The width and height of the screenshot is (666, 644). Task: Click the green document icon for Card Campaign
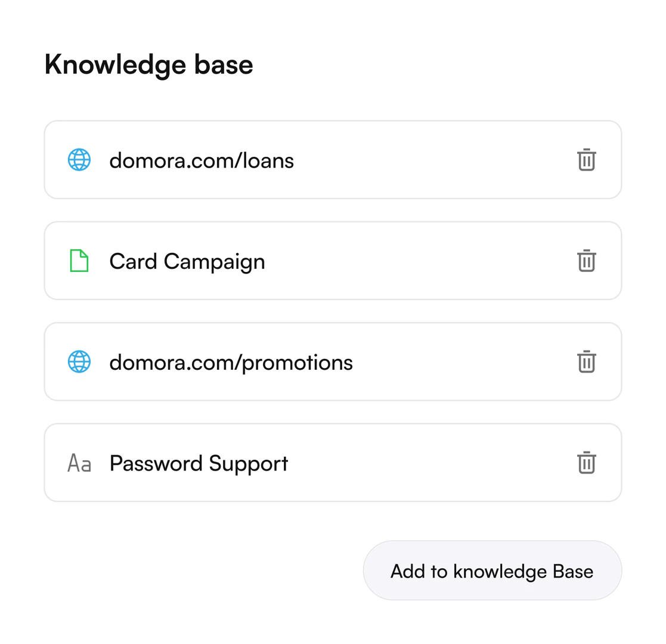point(79,261)
